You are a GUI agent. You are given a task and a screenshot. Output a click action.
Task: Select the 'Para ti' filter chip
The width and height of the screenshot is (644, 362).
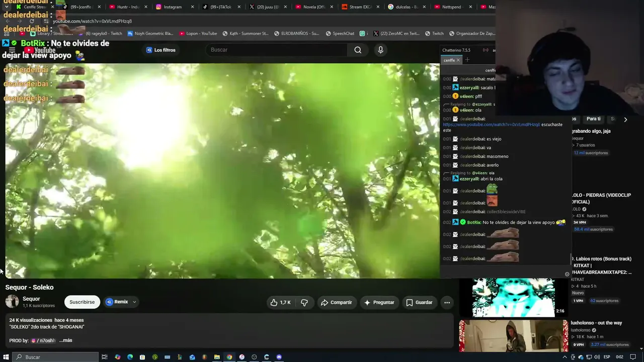(593, 119)
